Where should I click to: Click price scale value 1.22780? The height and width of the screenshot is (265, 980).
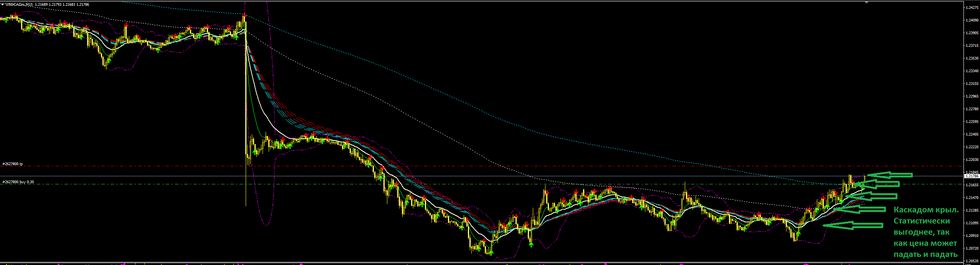click(x=972, y=109)
